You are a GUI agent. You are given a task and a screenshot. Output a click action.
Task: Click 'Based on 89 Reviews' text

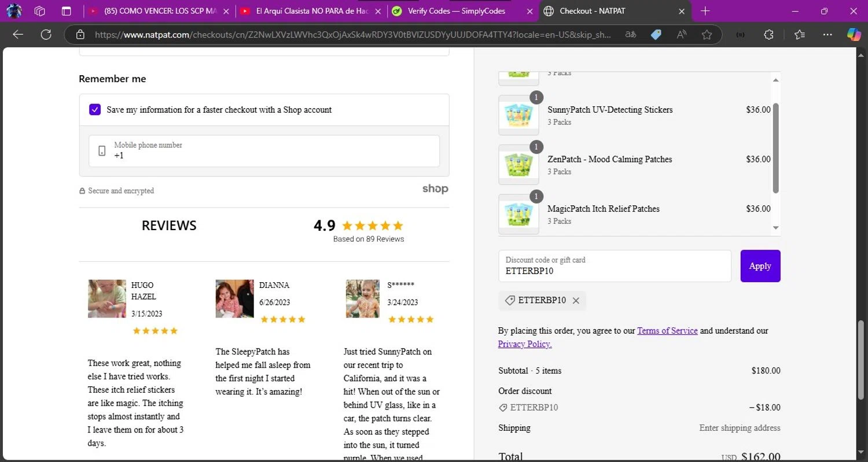[x=369, y=239]
